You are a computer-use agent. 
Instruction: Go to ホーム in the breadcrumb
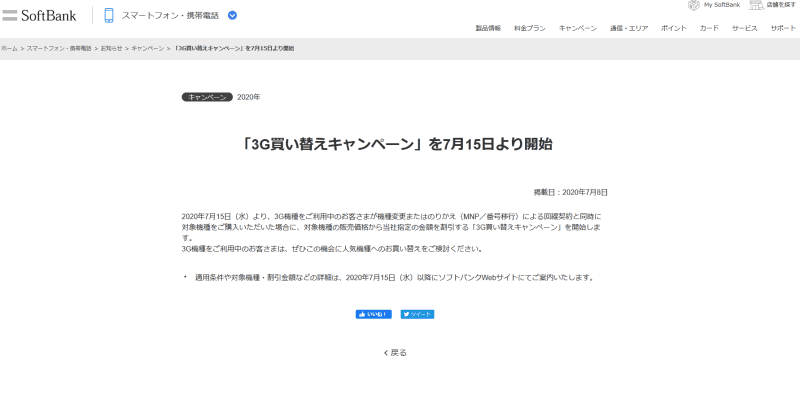pyautogui.click(x=9, y=48)
